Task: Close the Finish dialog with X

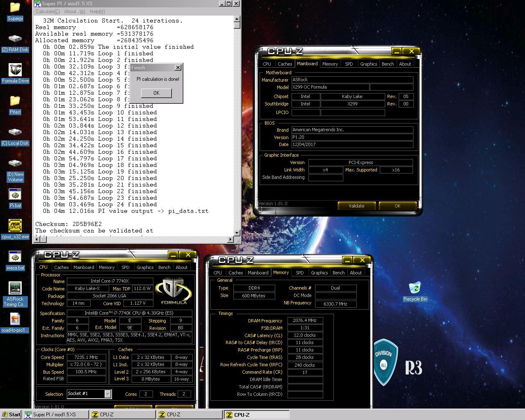Action: (x=178, y=68)
